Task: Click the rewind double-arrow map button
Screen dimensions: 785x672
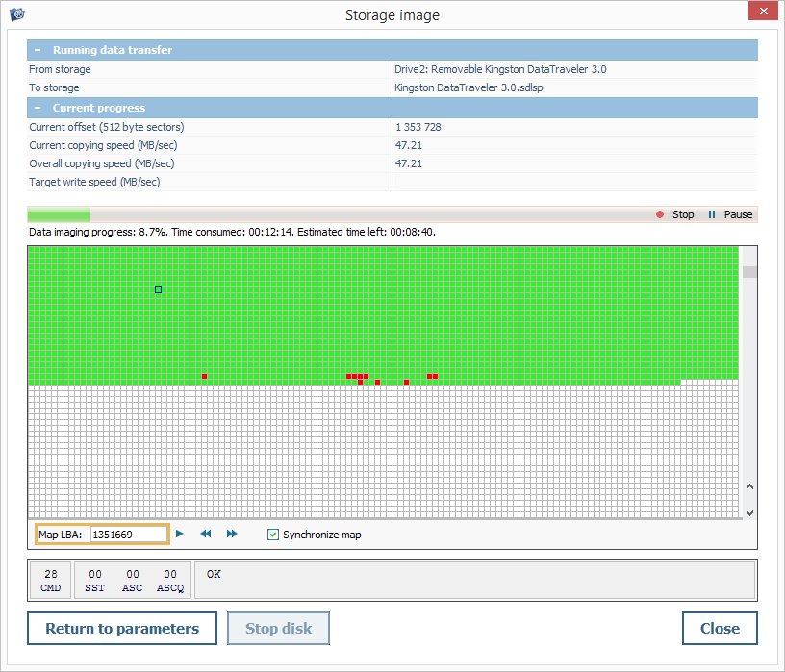Action: pos(205,534)
